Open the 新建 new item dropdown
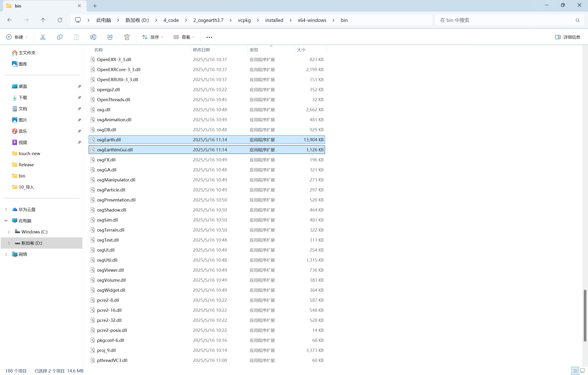 16,37
